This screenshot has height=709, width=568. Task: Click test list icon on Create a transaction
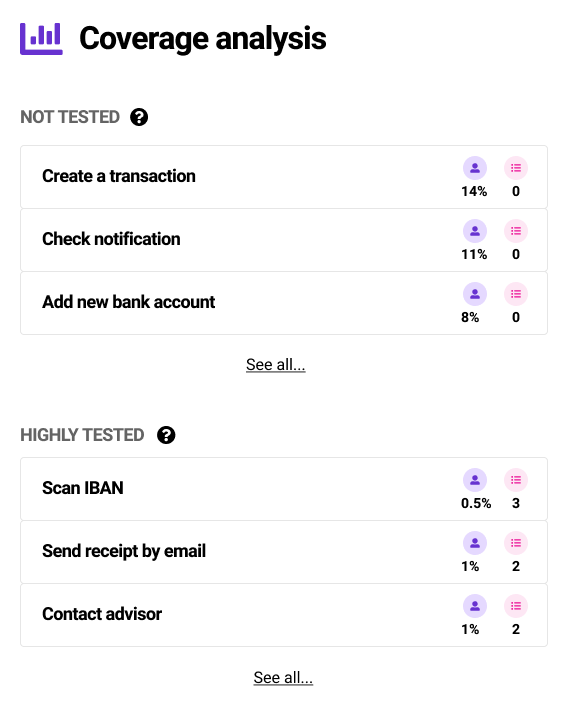(516, 168)
